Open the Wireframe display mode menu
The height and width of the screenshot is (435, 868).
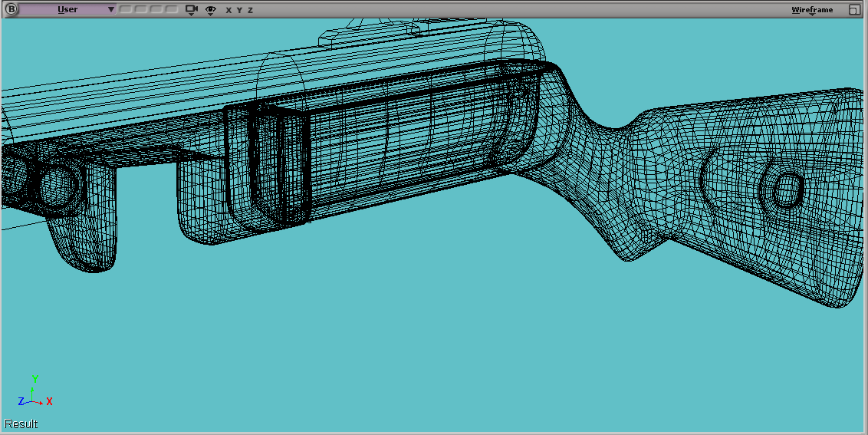pos(811,10)
